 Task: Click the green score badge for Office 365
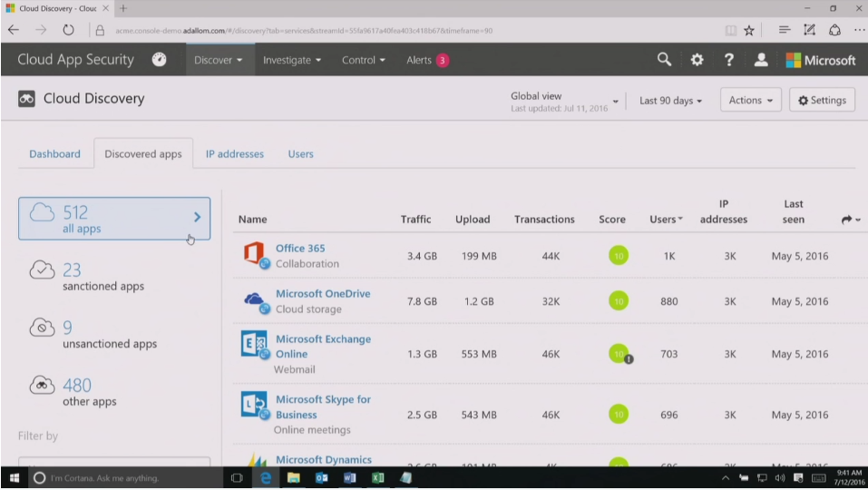pyautogui.click(x=618, y=256)
